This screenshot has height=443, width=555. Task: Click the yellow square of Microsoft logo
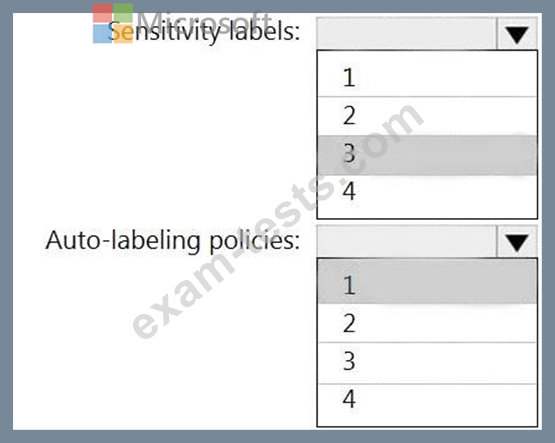(123, 34)
